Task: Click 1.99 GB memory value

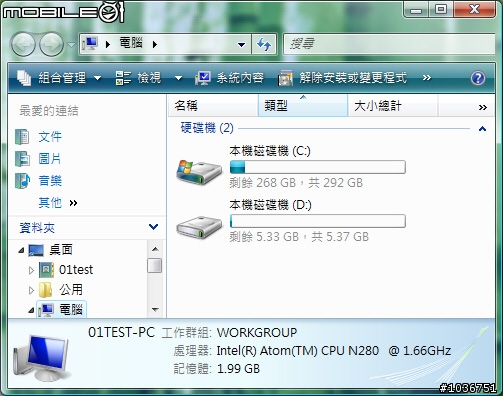Action: (238, 369)
